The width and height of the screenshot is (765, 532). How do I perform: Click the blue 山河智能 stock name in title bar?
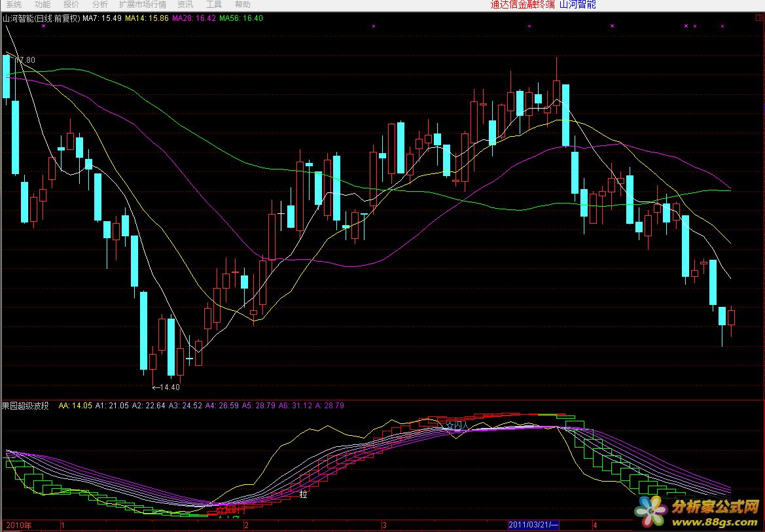(x=578, y=5)
